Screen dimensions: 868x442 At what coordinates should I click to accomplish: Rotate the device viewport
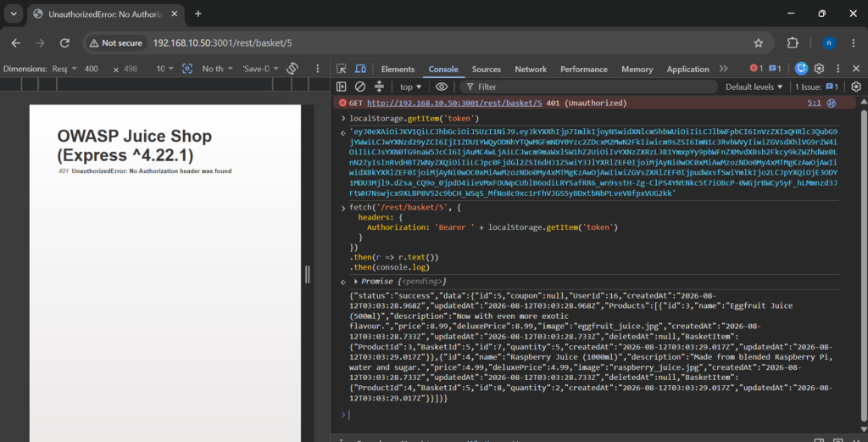292,69
